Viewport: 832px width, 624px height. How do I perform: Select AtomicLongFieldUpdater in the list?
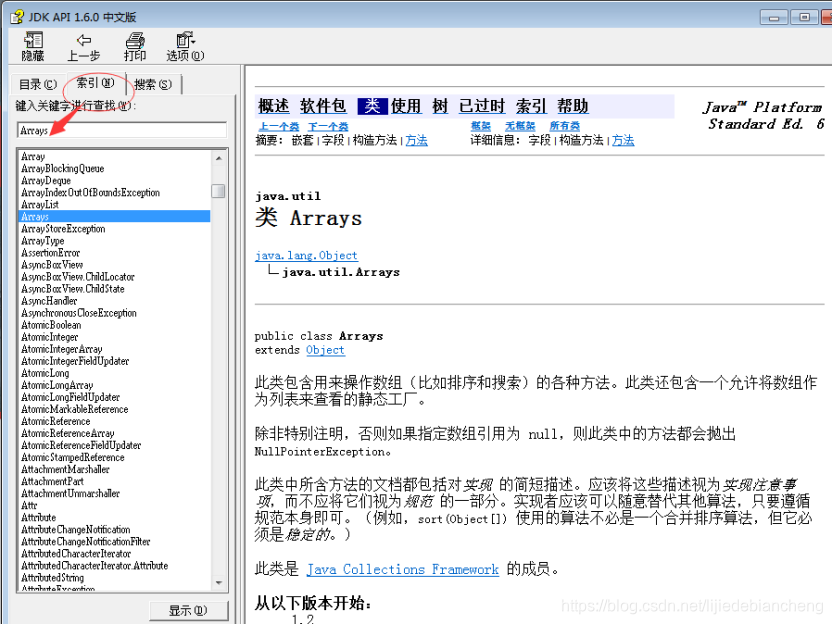70,397
